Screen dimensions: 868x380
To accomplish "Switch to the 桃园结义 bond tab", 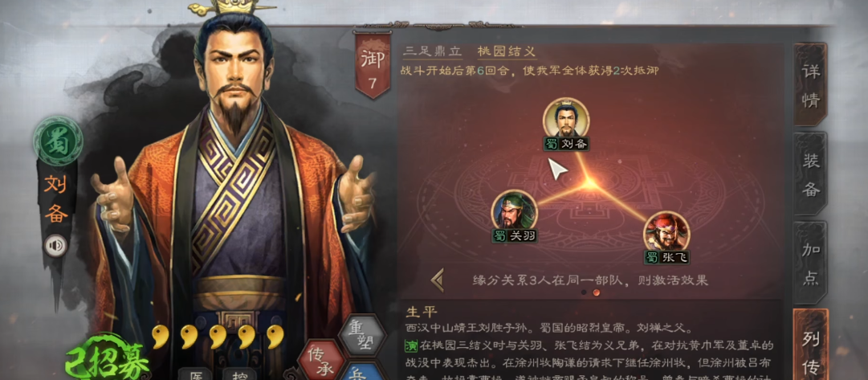I will 507,52.
